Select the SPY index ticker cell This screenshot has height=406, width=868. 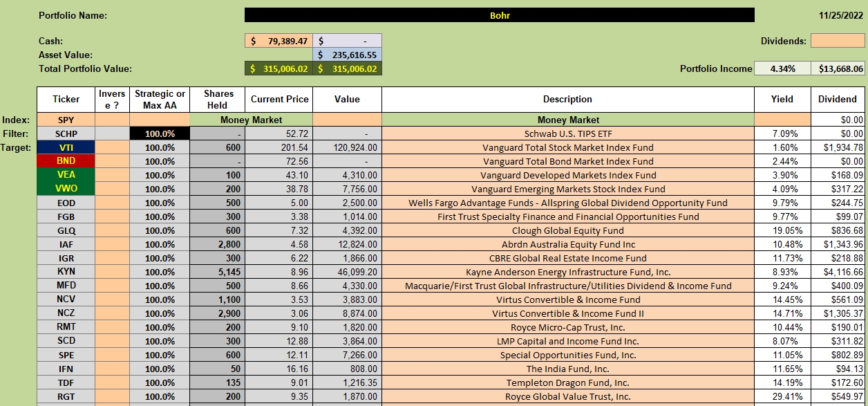click(66, 120)
